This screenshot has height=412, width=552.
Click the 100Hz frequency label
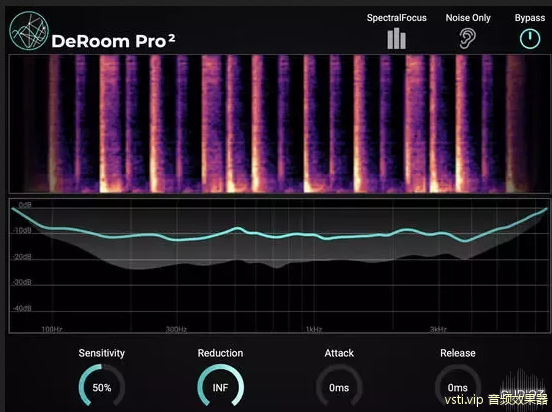click(x=52, y=329)
